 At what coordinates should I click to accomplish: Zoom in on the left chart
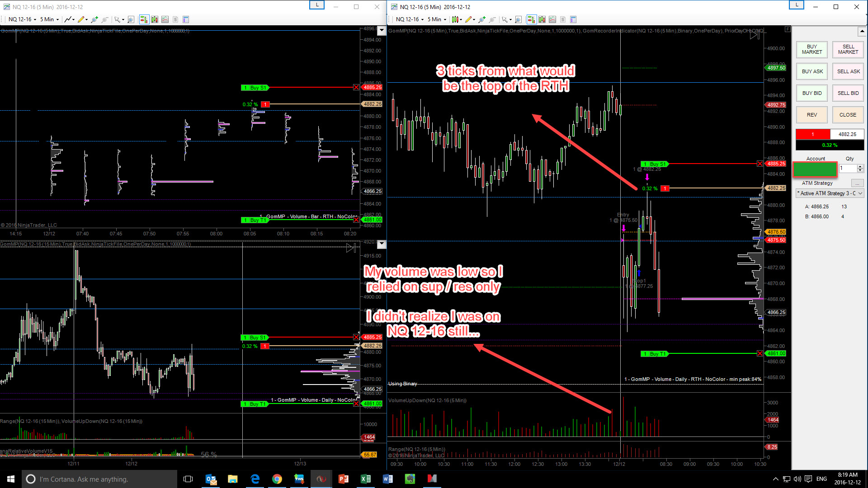(x=94, y=19)
